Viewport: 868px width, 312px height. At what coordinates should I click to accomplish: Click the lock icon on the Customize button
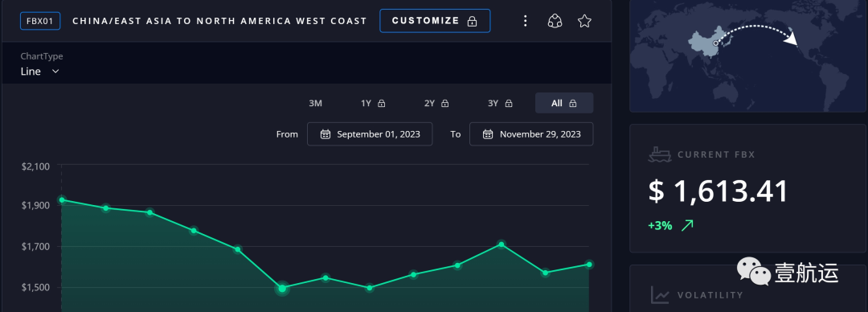472,21
